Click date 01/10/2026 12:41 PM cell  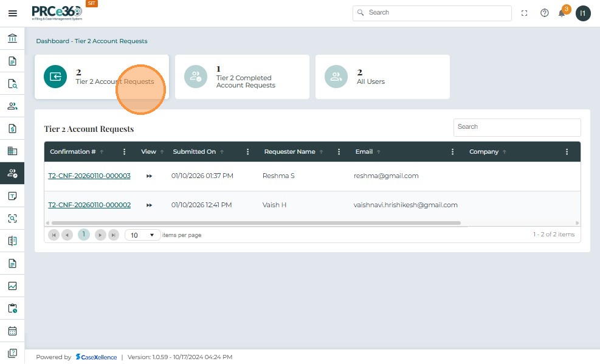click(201, 205)
